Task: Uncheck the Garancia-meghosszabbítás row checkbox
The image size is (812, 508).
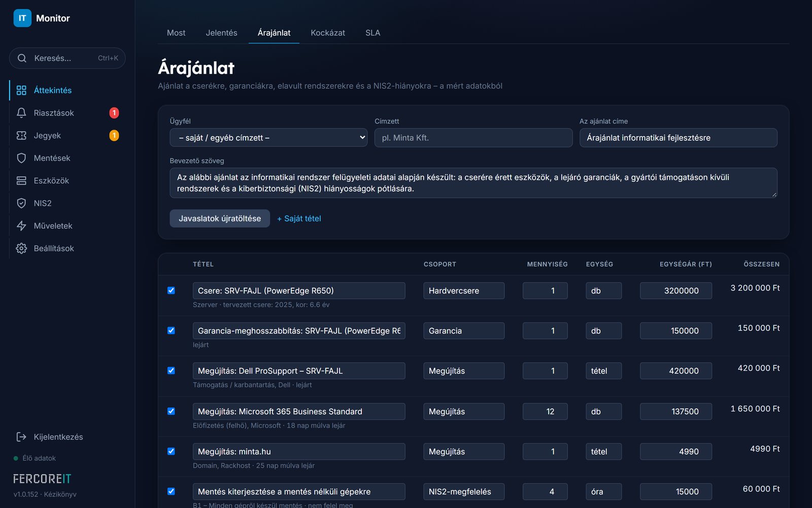Action: 171,331
